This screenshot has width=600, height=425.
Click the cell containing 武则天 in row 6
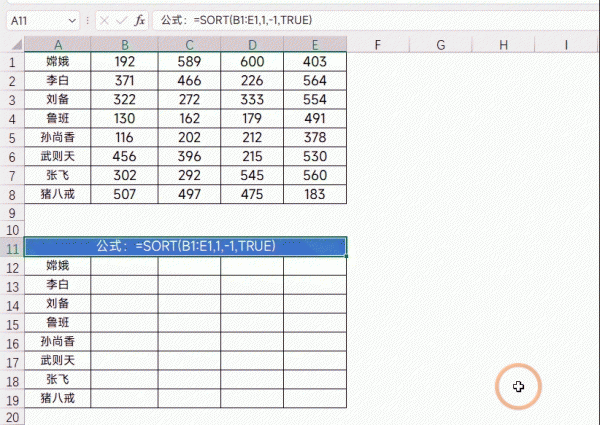(x=58, y=156)
